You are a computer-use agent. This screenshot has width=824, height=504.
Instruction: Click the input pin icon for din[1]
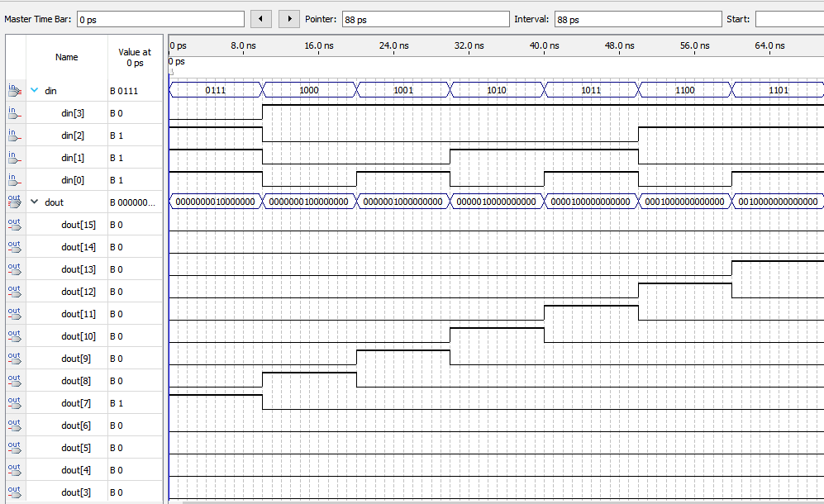pyautogui.click(x=14, y=157)
